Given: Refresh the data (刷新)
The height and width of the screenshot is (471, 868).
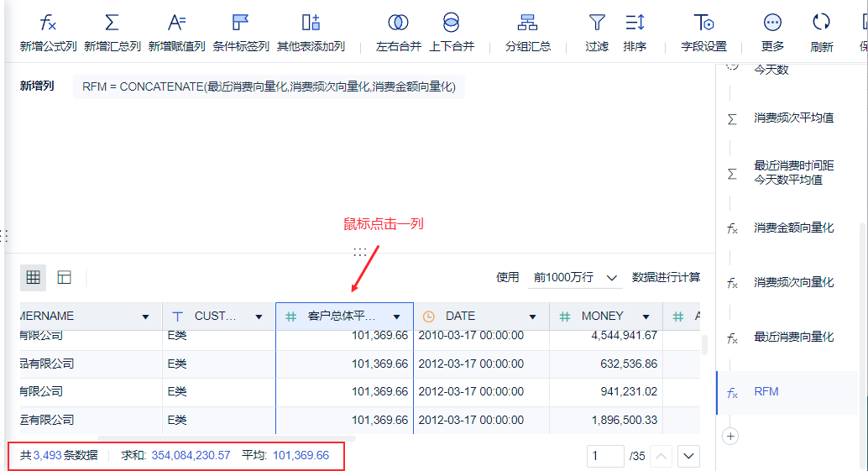Looking at the screenshot, I should tap(822, 34).
